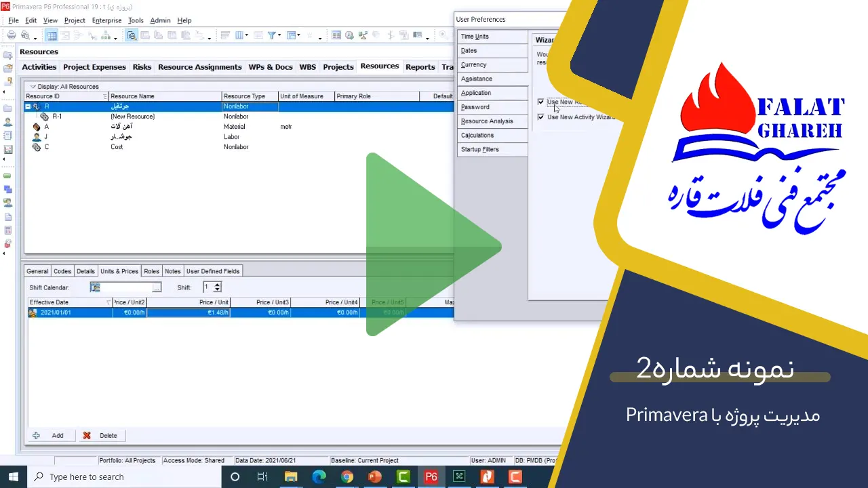This screenshot has width=868, height=488.
Task: Open Print Preview from toolbar
Action: click(x=25, y=35)
